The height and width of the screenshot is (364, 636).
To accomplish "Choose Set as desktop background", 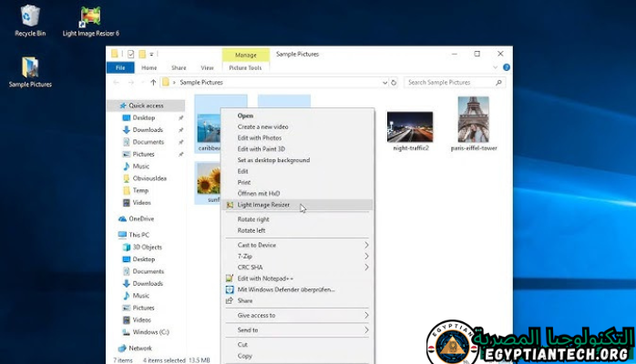I will 273,160.
